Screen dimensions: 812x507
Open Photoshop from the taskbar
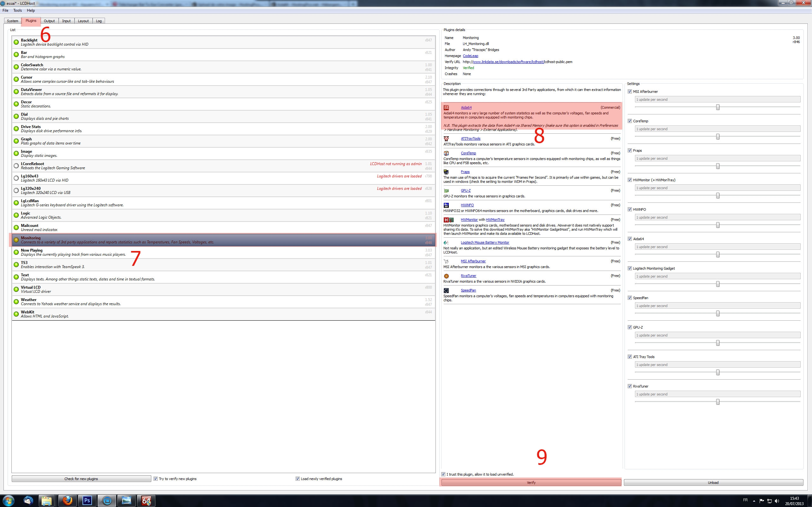tap(87, 501)
